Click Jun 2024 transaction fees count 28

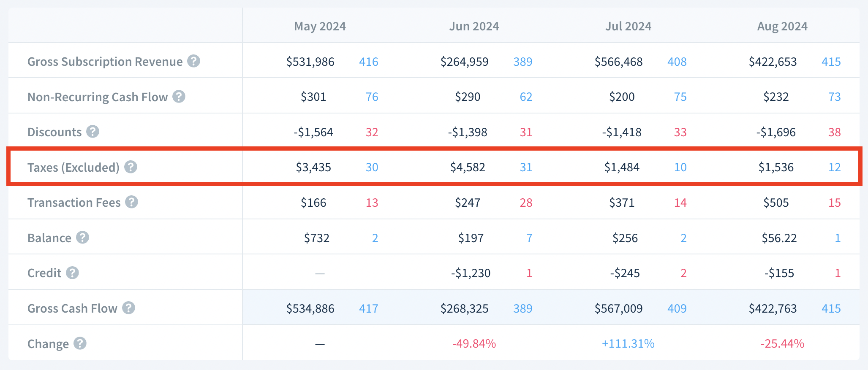(x=526, y=203)
